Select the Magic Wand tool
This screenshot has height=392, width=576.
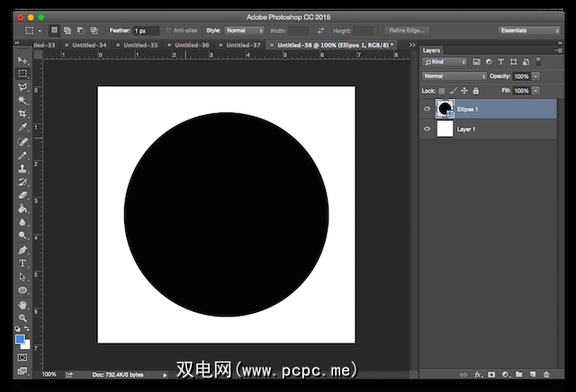(x=22, y=101)
